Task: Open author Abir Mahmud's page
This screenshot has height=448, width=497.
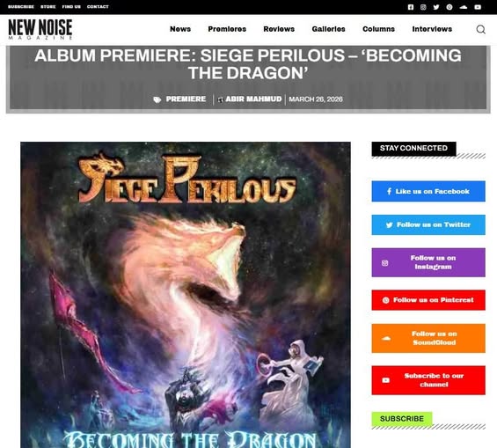Action: click(253, 99)
